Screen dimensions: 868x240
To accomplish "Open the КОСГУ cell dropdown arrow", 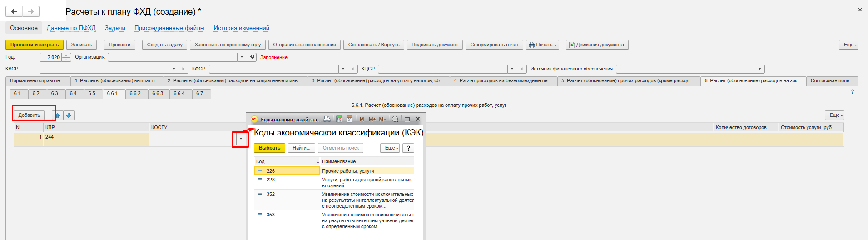I will click(241, 139).
